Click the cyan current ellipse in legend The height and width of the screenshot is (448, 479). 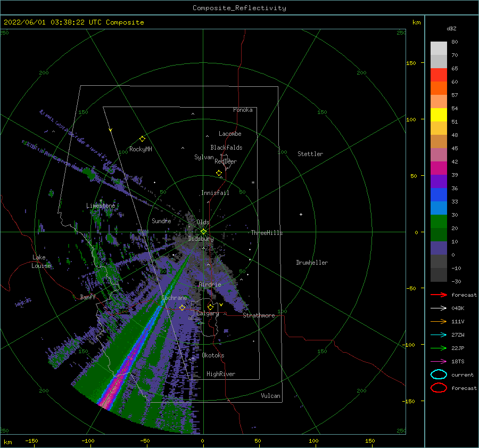click(x=439, y=374)
